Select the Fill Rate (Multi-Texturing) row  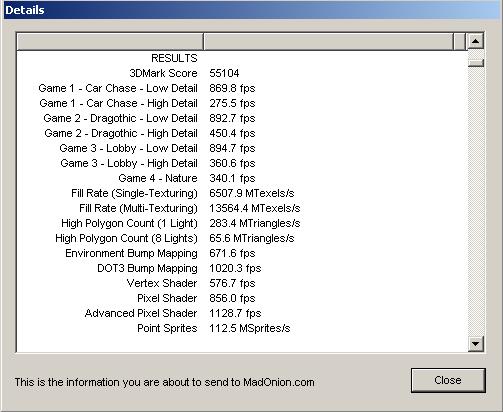click(x=242, y=208)
